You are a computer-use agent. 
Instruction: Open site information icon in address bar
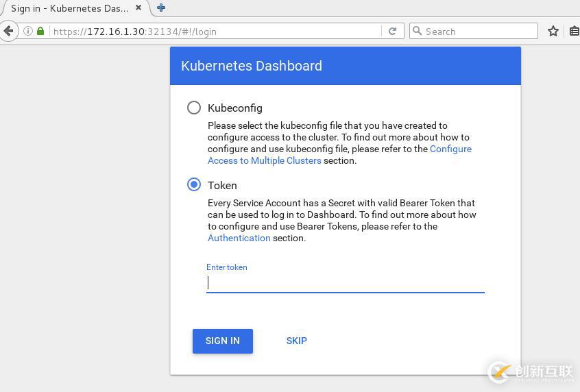pos(28,31)
